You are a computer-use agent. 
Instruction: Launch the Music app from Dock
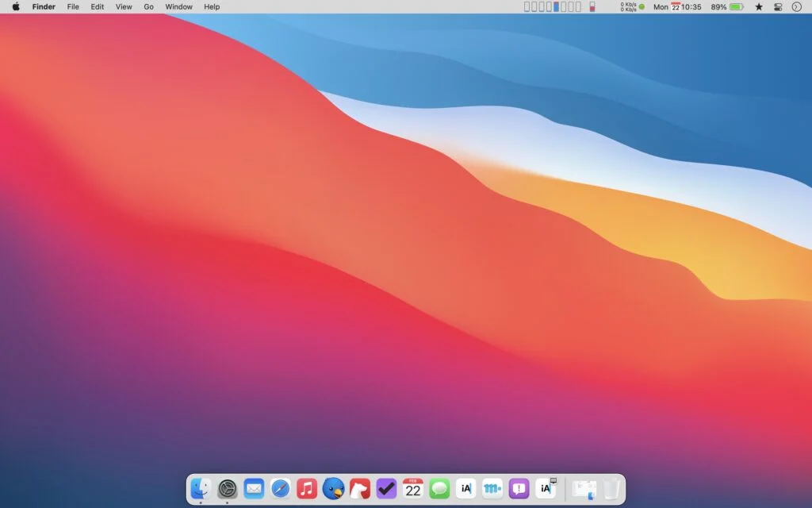point(307,488)
